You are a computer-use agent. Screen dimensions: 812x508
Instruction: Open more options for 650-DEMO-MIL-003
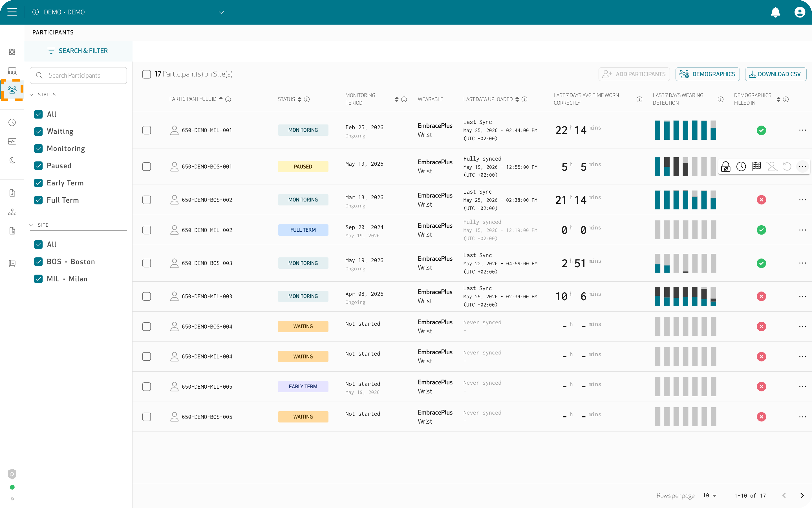803,296
